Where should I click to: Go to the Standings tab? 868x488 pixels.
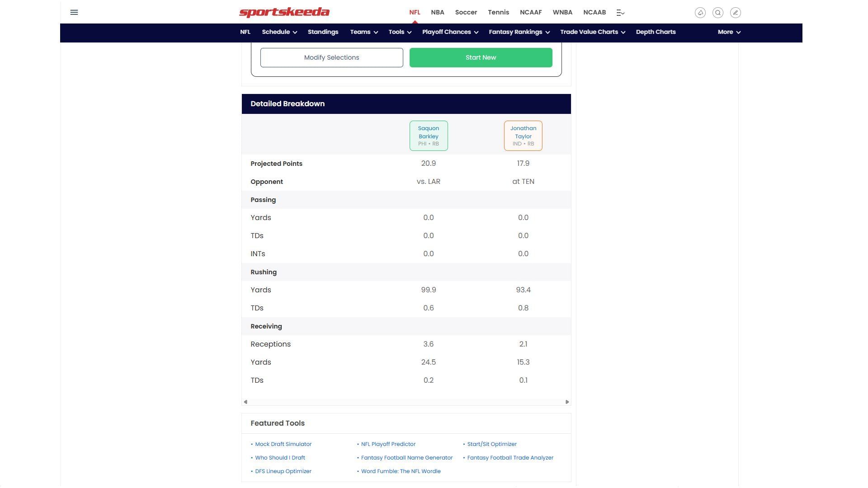coord(323,32)
